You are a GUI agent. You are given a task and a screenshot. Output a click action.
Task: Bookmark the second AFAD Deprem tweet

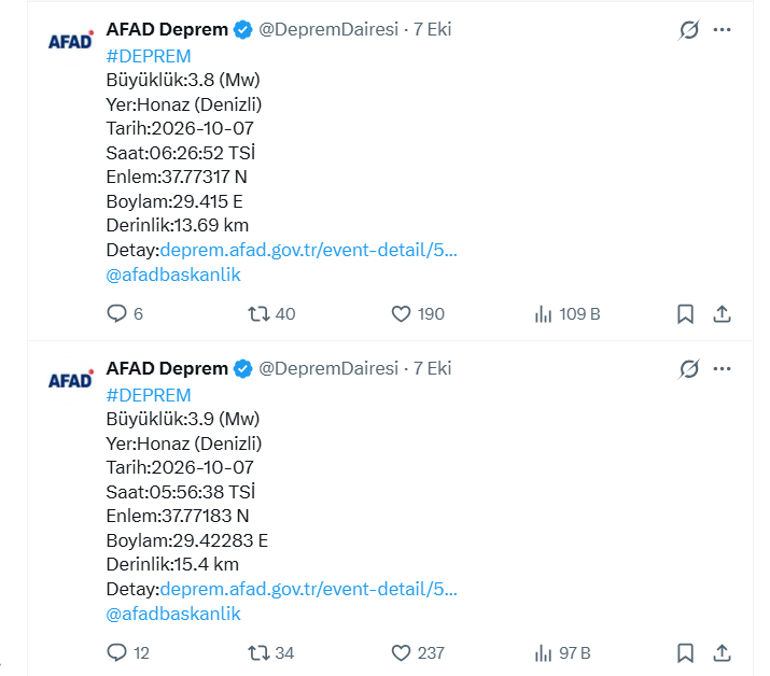point(686,653)
